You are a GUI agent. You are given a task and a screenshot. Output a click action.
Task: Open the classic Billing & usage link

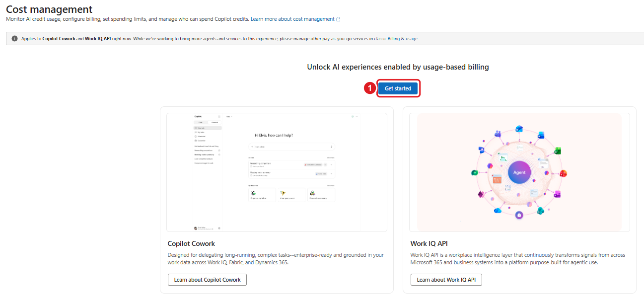click(396, 39)
